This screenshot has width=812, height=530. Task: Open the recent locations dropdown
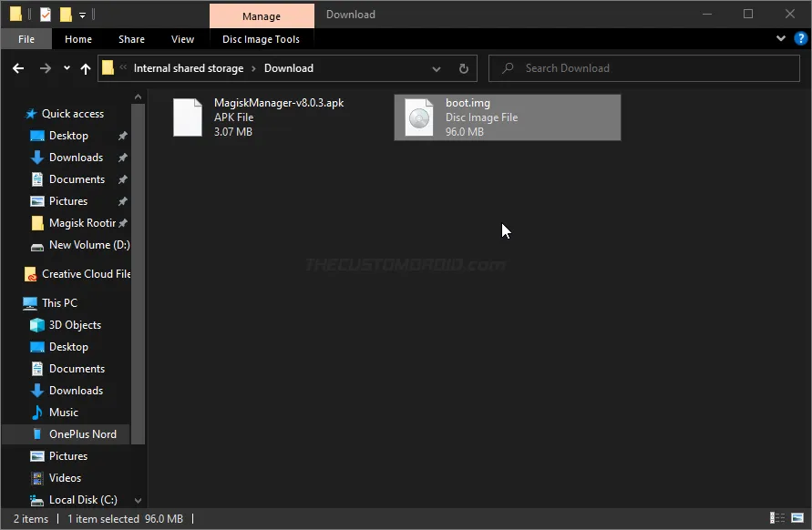pos(65,68)
